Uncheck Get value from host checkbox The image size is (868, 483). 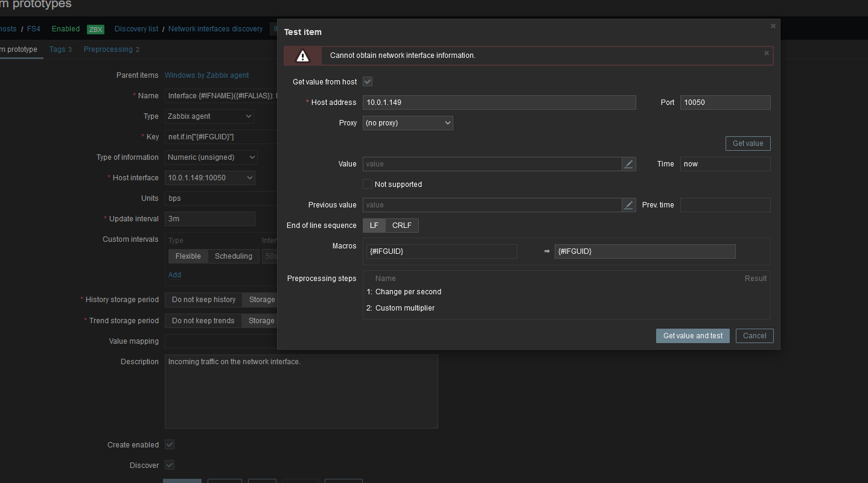(x=368, y=81)
